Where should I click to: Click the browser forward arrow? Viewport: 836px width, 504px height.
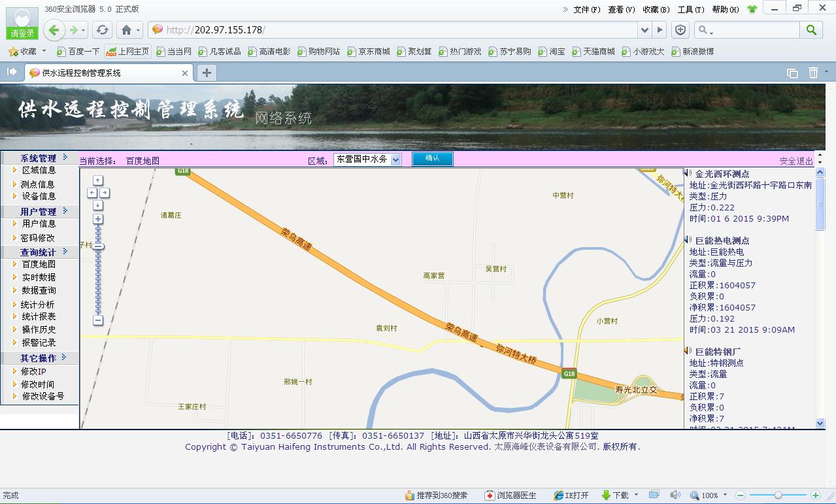coord(74,30)
